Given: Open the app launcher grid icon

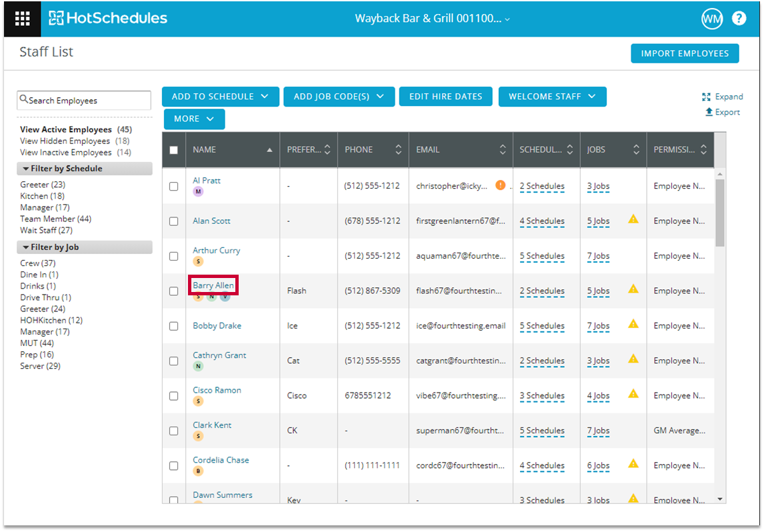Looking at the screenshot, I should click(23, 19).
